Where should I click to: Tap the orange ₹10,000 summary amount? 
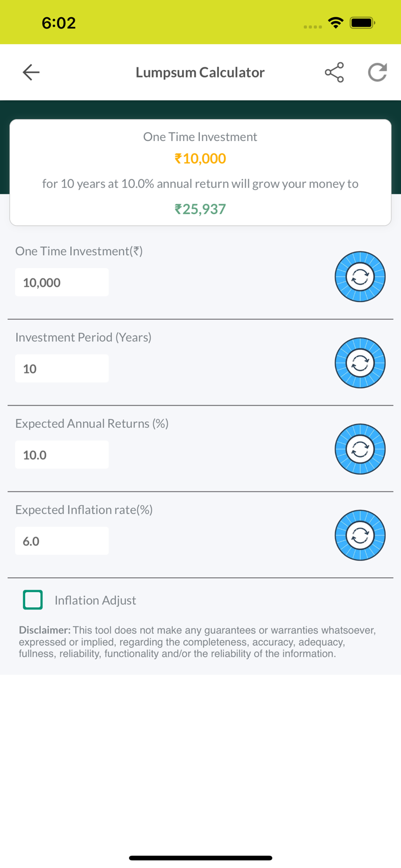point(200,159)
